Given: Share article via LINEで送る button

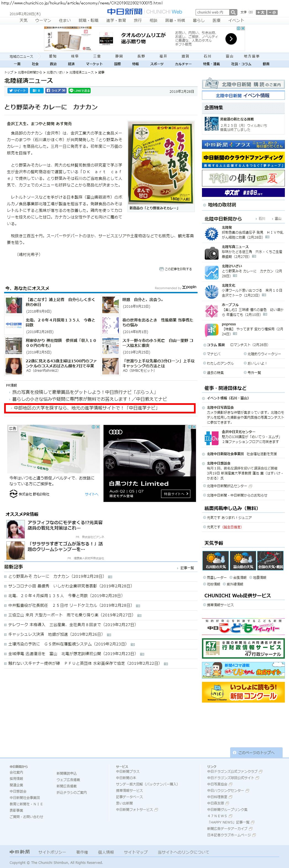Looking at the screenshot, I should pos(79,91).
